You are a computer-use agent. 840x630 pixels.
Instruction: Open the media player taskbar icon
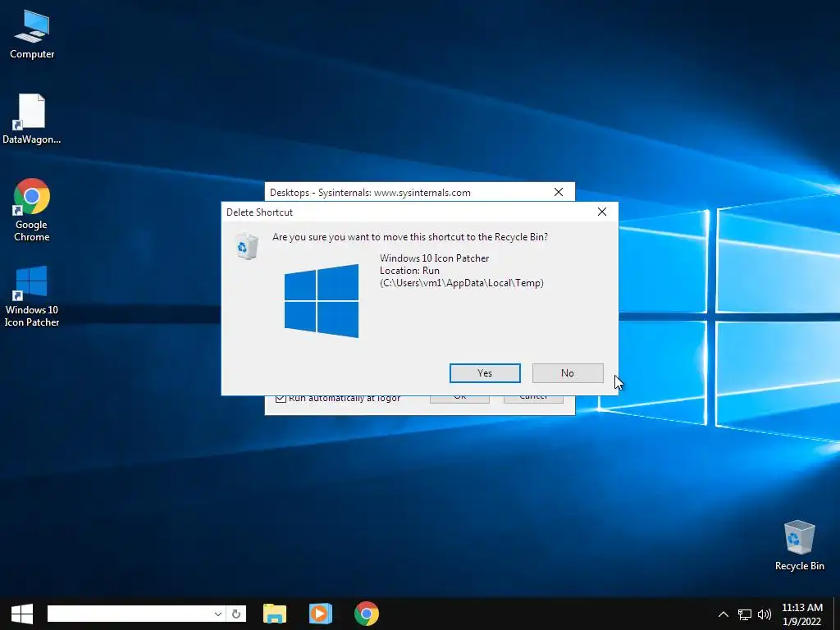321,614
